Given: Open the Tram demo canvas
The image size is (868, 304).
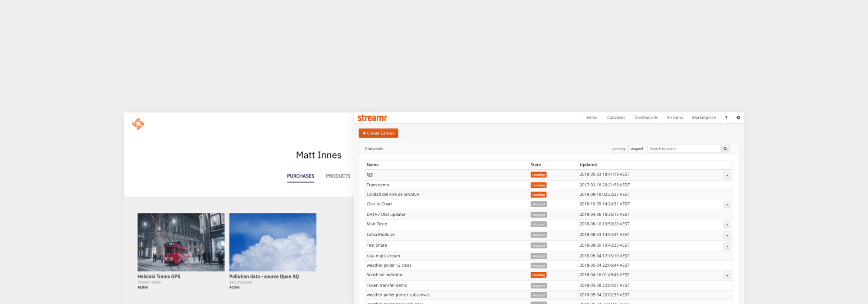Looking at the screenshot, I should point(378,185).
